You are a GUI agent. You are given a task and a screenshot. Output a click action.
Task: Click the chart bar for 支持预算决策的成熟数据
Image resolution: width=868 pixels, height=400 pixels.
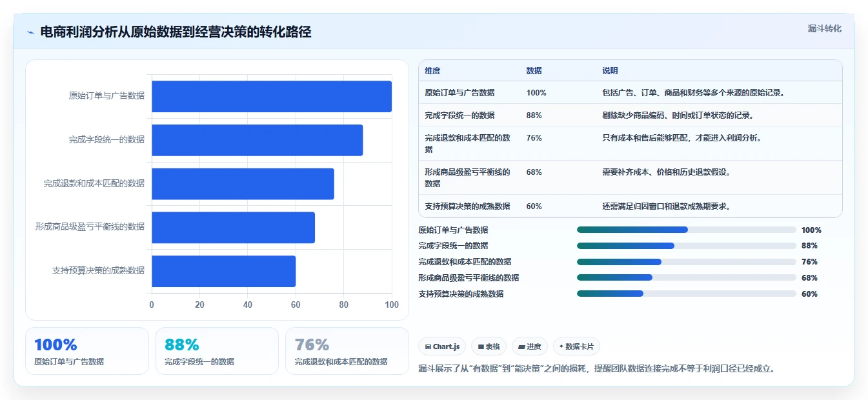click(x=224, y=271)
